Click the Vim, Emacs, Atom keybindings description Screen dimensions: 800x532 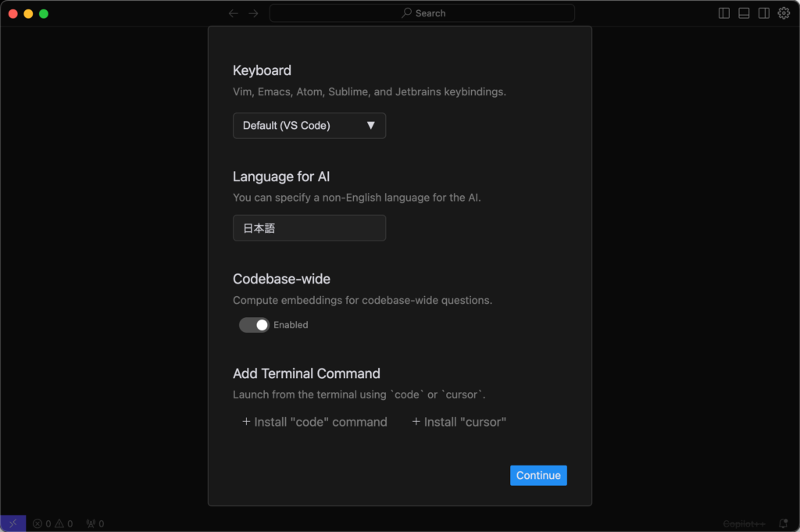pyautogui.click(x=370, y=92)
